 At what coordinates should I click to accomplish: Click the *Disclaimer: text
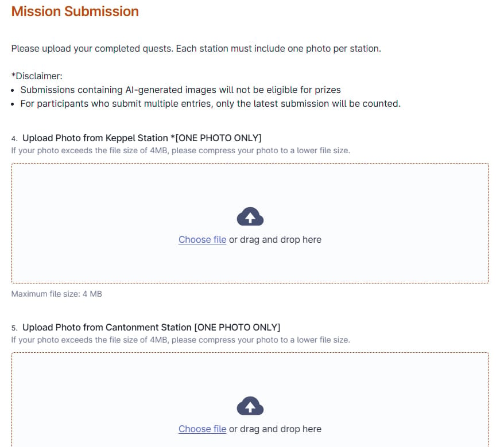pyautogui.click(x=37, y=76)
